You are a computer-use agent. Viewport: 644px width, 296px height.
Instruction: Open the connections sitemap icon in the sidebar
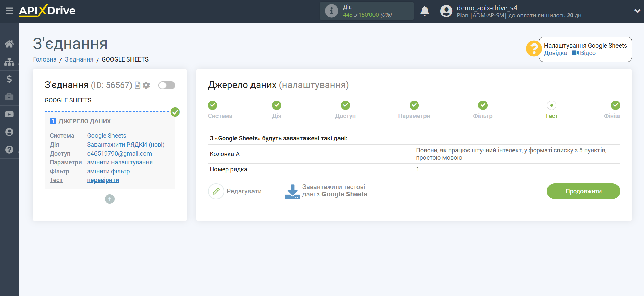pyautogui.click(x=9, y=62)
